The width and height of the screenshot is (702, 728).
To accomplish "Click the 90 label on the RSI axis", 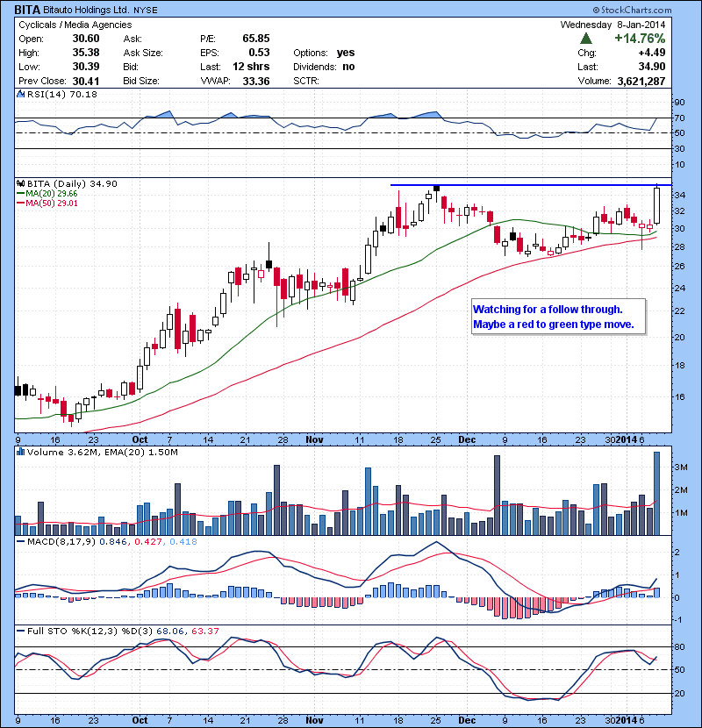I will click(679, 102).
